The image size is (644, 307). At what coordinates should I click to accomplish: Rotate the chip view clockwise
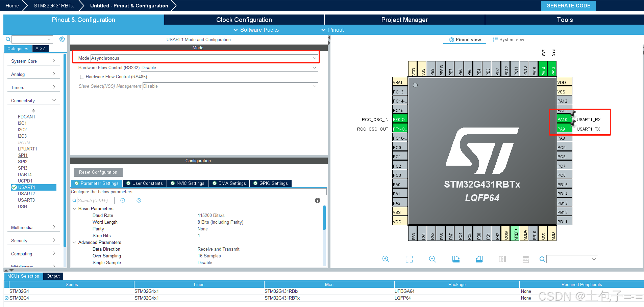point(456,259)
